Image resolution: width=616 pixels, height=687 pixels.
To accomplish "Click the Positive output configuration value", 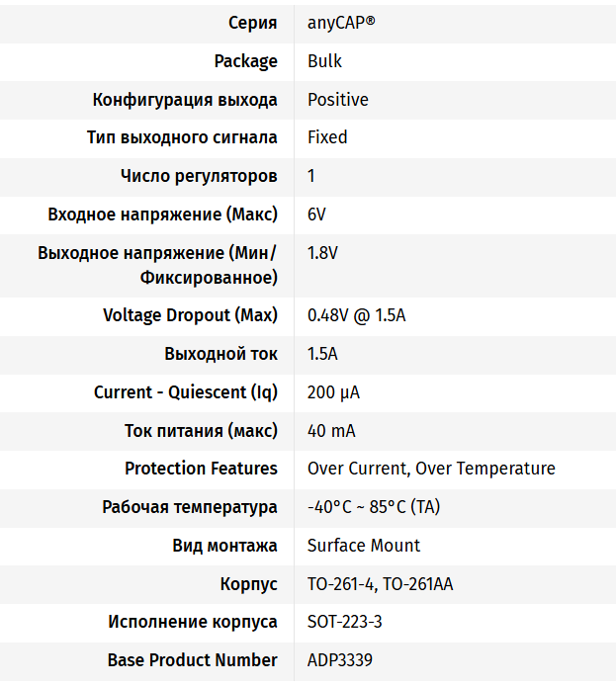I will [337, 100].
